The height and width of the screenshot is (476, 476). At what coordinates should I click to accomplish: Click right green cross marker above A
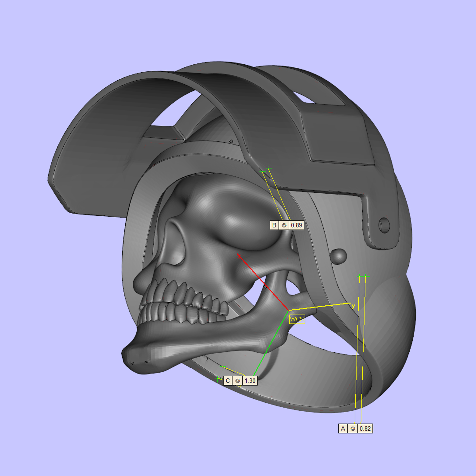(x=366, y=276)
